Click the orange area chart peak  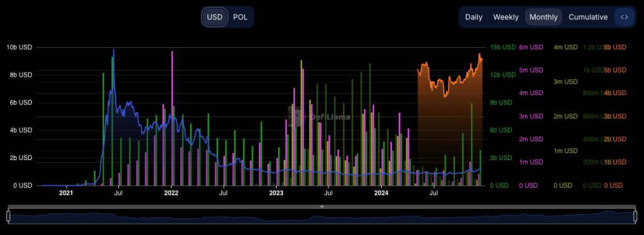click(x=479, y=54)
